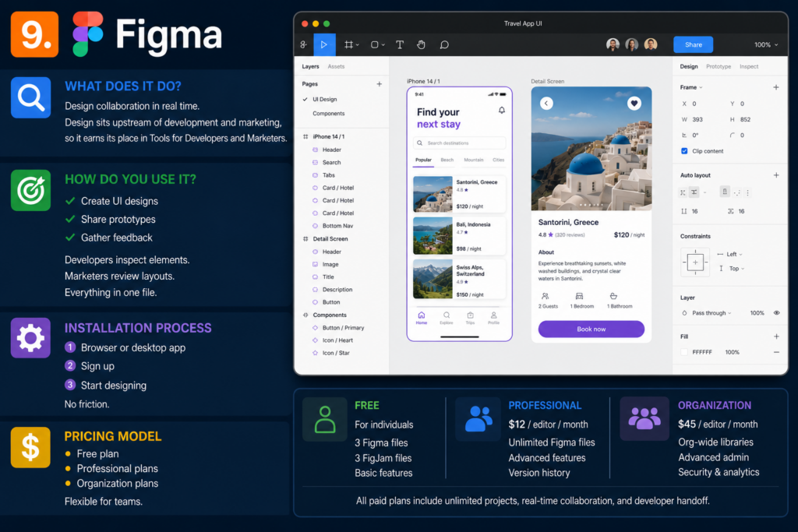Image resolution: width=798 pixels, height=532 pixels.
Task: Open the shape tool dropdown arrow
Action: point(383,44)
